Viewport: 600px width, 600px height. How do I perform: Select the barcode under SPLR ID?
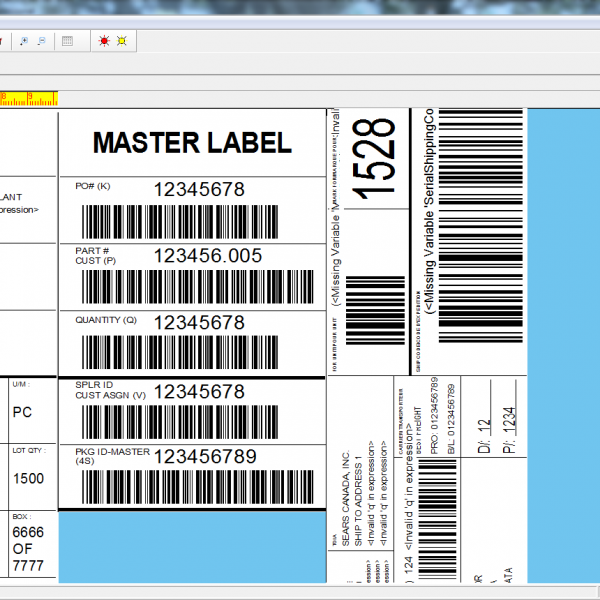(x=180, y=422)
